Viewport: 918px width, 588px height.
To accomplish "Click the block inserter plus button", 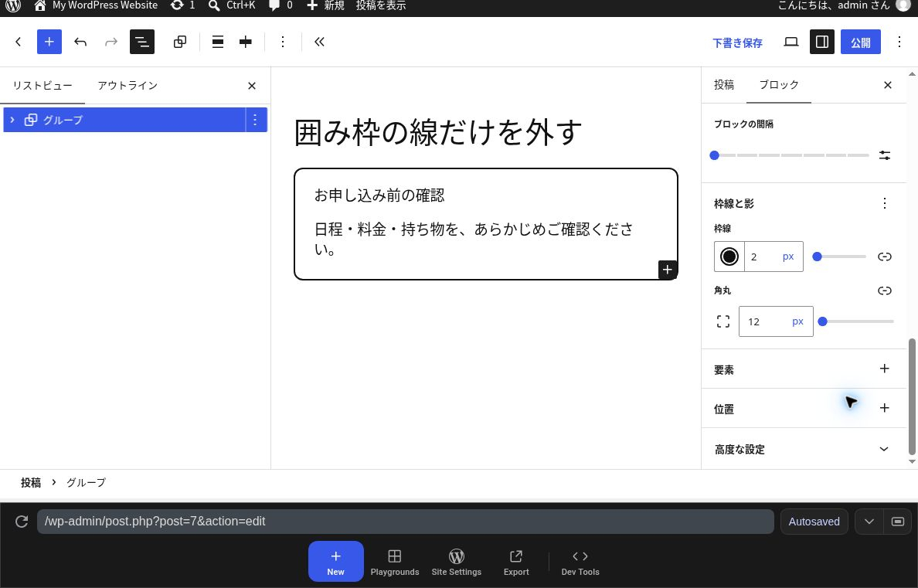I will pos(49,42).
